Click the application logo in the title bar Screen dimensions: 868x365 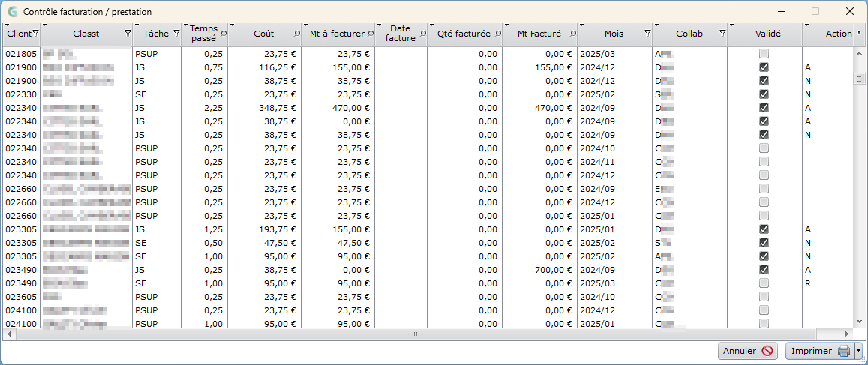coord(12,11)
